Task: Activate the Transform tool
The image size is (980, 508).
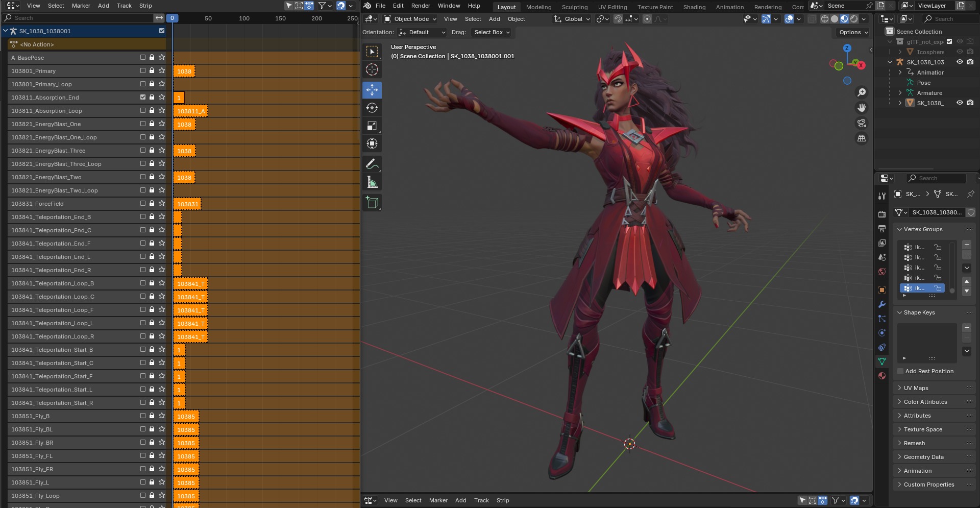Action: tap(372, 143)
